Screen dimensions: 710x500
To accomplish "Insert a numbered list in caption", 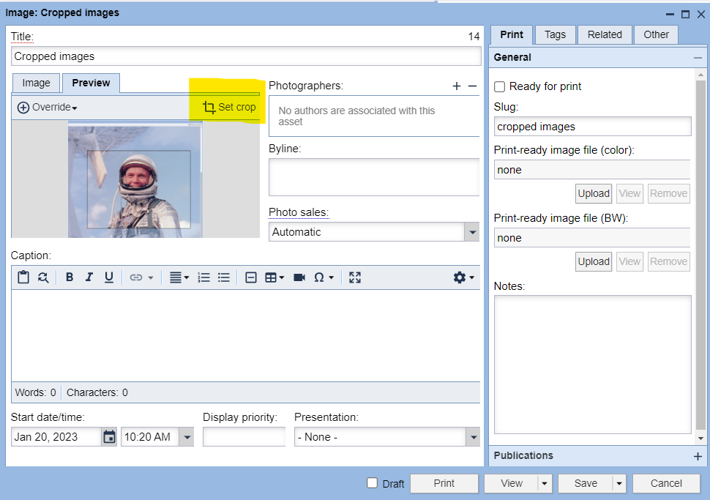I will pyautogui.click(x=204, y=277).
